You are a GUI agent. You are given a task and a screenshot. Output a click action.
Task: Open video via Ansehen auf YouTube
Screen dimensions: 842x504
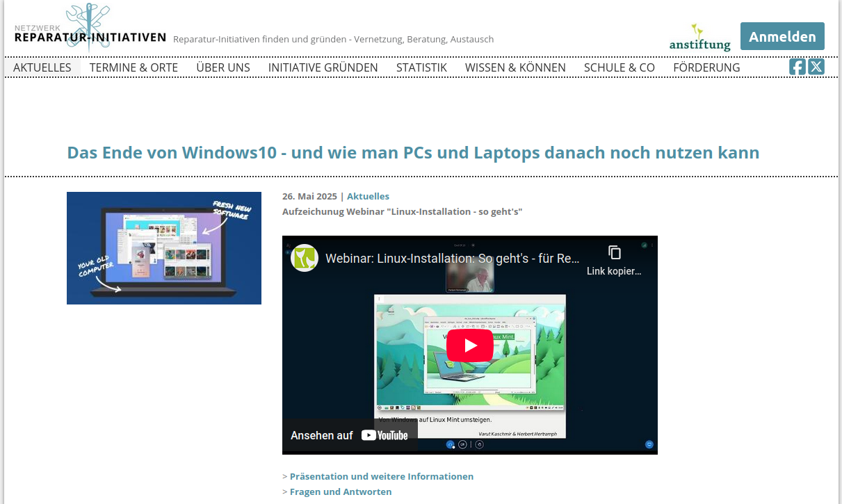click(x=350, y=435)
